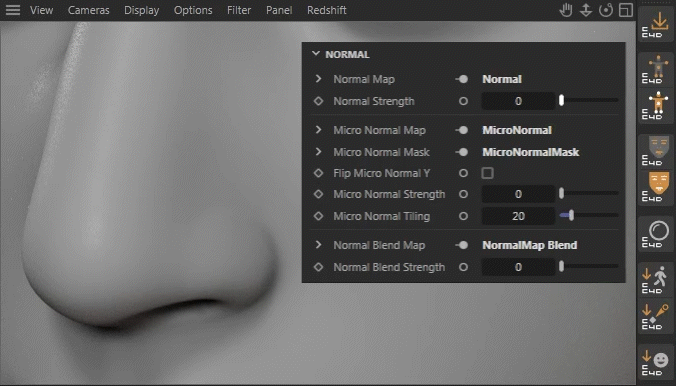Toggle the Normal Map connection port

[462, 79]
